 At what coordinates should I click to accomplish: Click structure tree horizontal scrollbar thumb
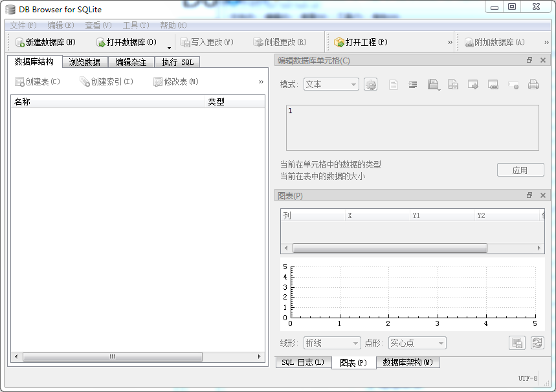[113, 356]
